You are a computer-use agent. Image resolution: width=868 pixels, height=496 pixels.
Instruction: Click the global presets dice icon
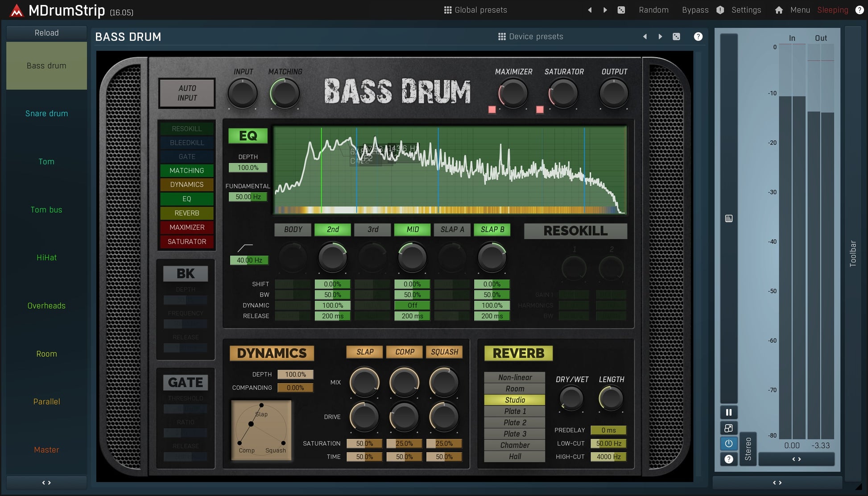coord(621,10)
